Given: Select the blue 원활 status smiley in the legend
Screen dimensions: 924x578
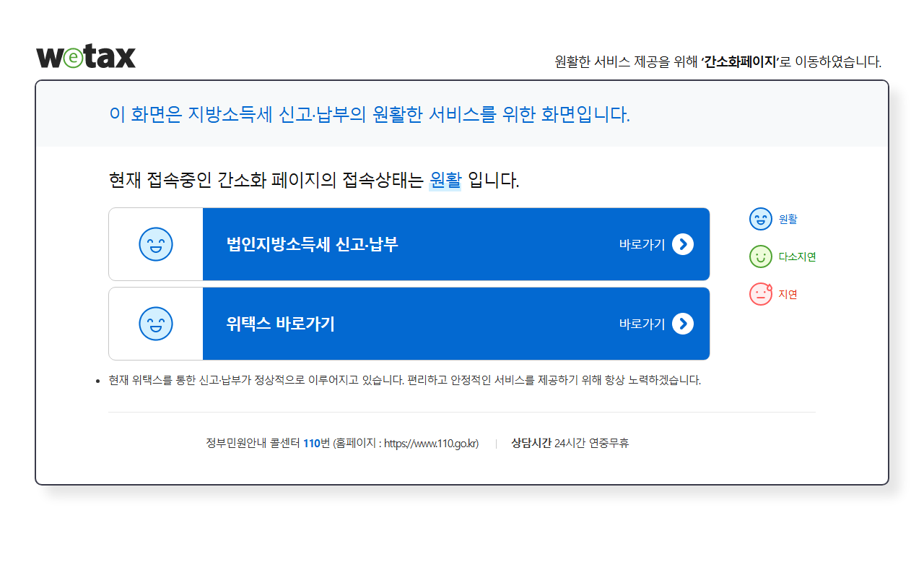Looking at the screenshot, I should [761, 219].
